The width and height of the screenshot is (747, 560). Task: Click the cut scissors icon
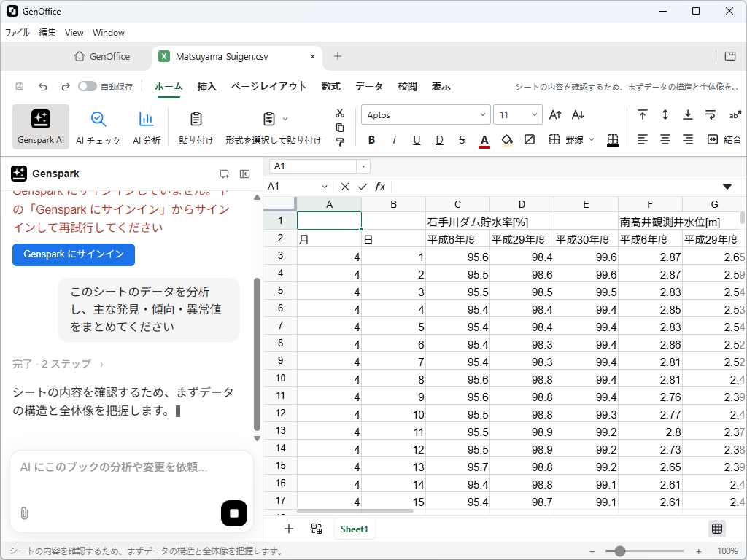pos(340,113)
